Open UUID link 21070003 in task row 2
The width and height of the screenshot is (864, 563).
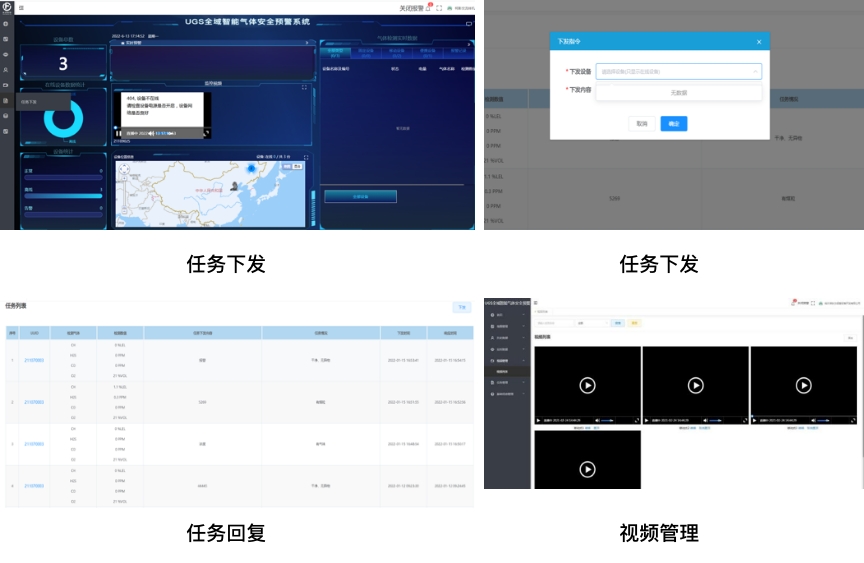pyautogui.click(x=34, y=402)
